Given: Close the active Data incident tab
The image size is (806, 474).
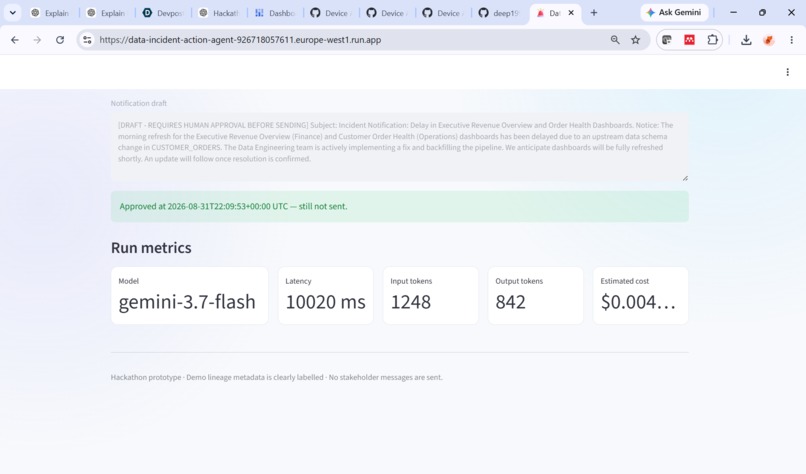Looking at the screenshot, I should tap(571, 13).
